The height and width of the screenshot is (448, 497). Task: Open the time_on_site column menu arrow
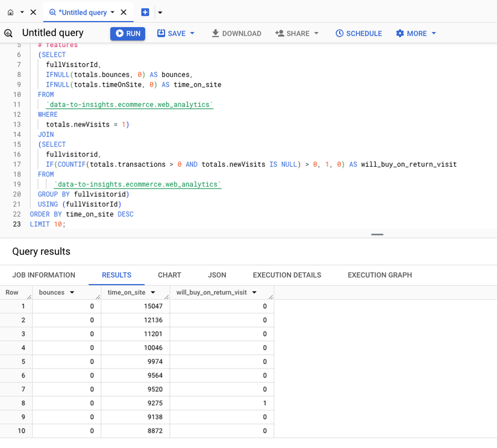(x=153, y=293)
